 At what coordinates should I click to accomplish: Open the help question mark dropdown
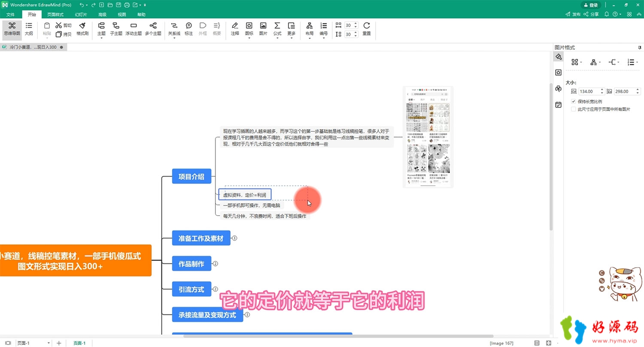(x=617, y=14)
